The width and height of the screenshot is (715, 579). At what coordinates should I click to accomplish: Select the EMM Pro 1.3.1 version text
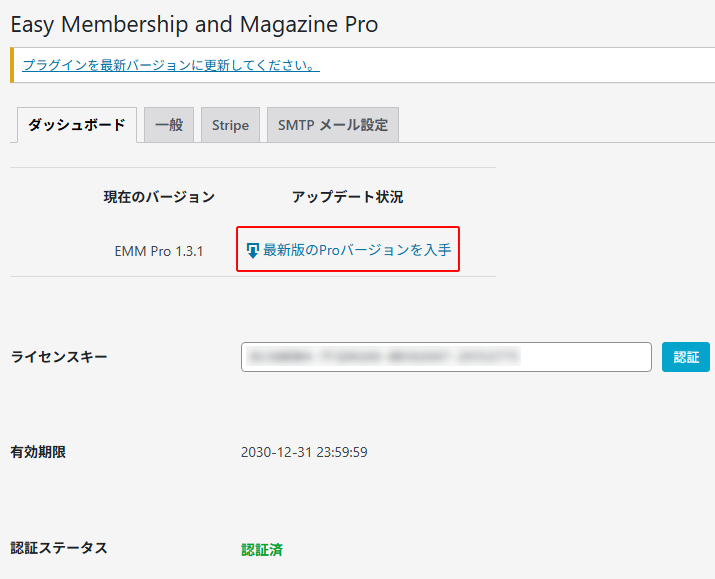click(159, 251)
